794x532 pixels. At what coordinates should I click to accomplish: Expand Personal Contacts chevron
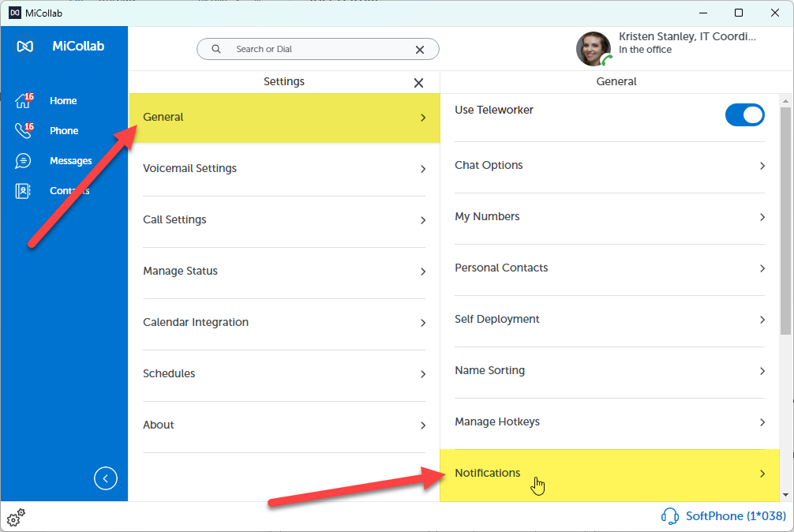[x=762, y=268]
